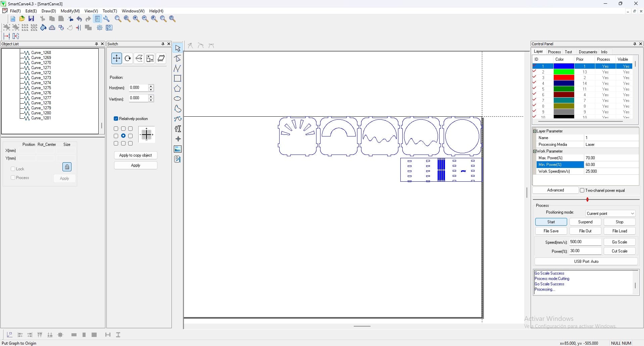This screenshot has width=644, height=346.
Task: Select the text tool
Action: tap(178, 129)
